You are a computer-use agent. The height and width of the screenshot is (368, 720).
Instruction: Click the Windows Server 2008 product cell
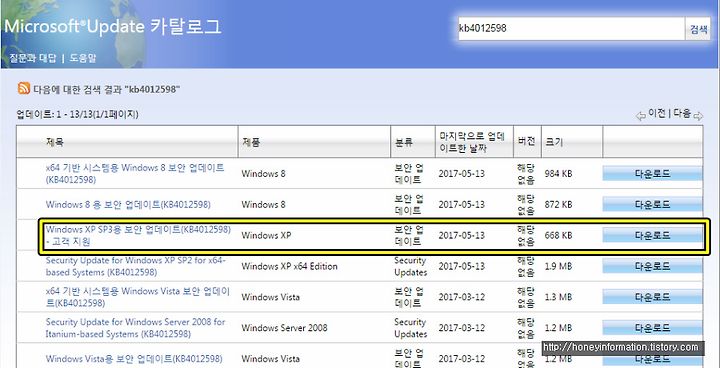pyautogui.click(x=284, y=328)
